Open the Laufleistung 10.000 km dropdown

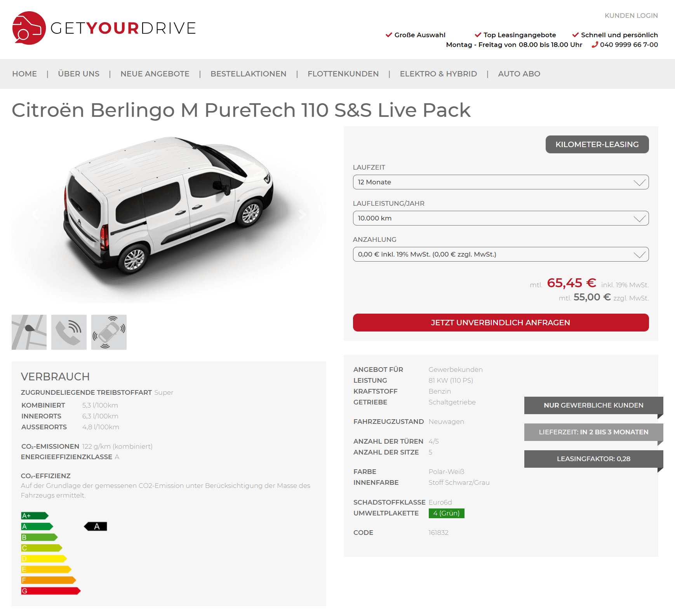[x=501, y=218]
